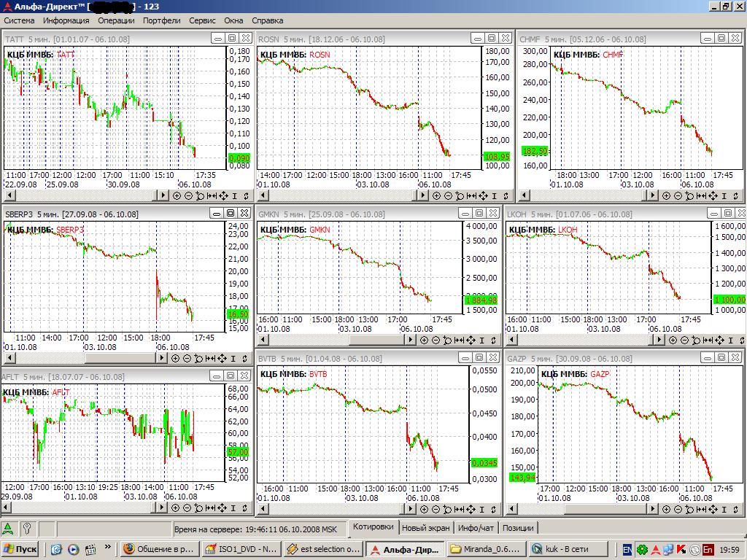Click the 108,95 price label in ROSN chart
The image size is (747, 560).
coord(497,156)
